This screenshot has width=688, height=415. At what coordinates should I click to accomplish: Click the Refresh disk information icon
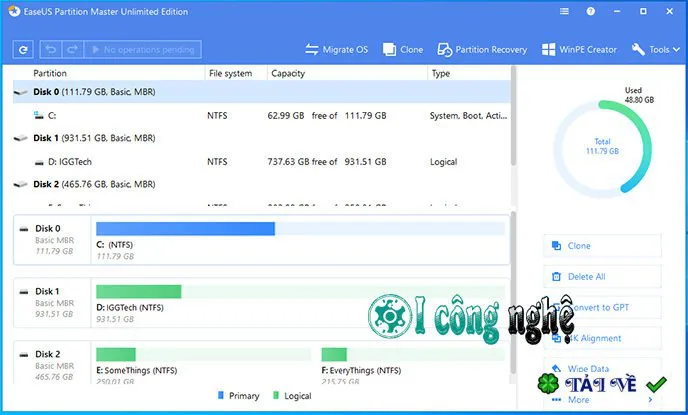point(23,50)
